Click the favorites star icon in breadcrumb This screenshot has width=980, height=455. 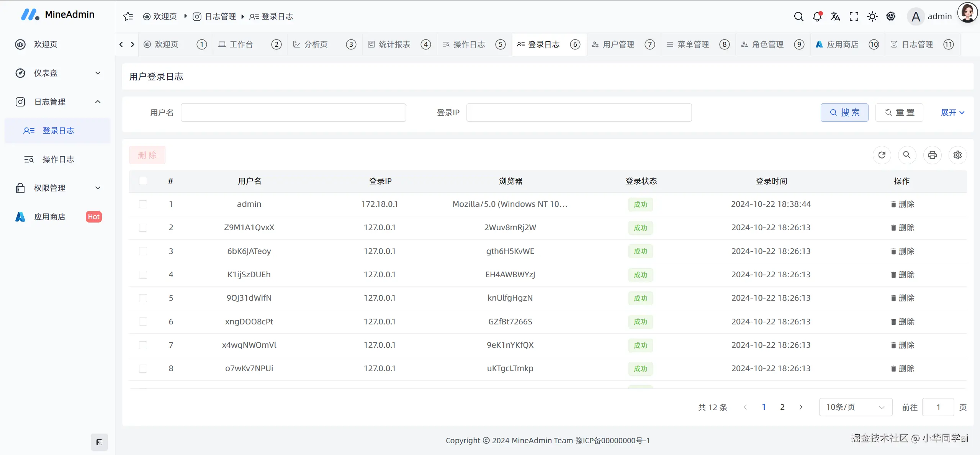128,16
